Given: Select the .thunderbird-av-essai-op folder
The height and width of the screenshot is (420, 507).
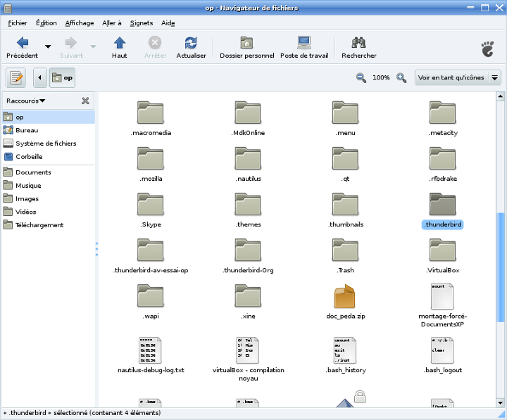Looking at the screenshot, I should pos(151,250).
